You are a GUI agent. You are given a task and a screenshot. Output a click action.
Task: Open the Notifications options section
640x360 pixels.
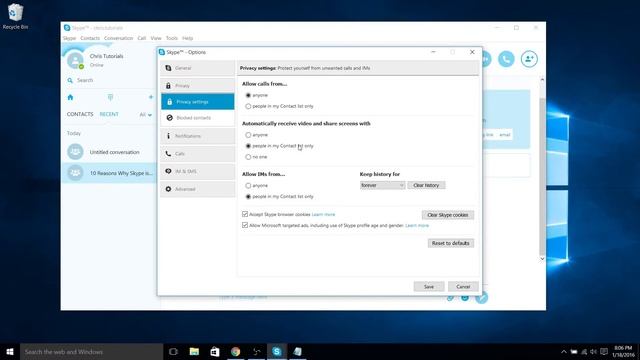[198, 136]
